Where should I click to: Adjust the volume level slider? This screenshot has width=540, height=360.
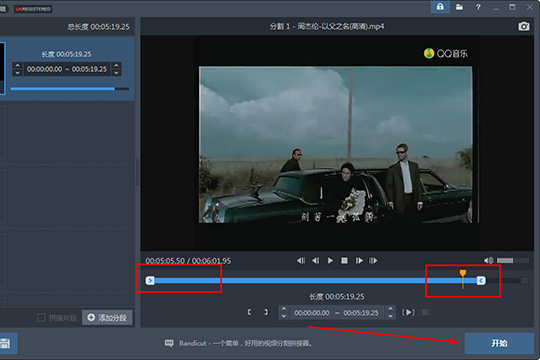pyautogui.click(x=513, y=261)
